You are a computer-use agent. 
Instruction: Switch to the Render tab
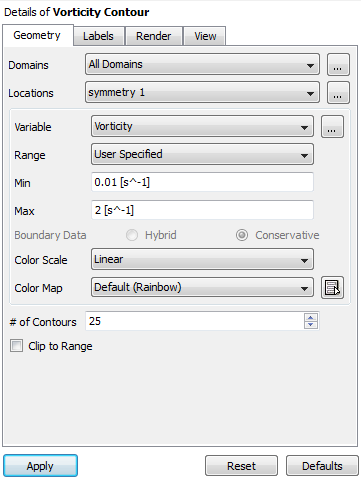click(154, 36)
